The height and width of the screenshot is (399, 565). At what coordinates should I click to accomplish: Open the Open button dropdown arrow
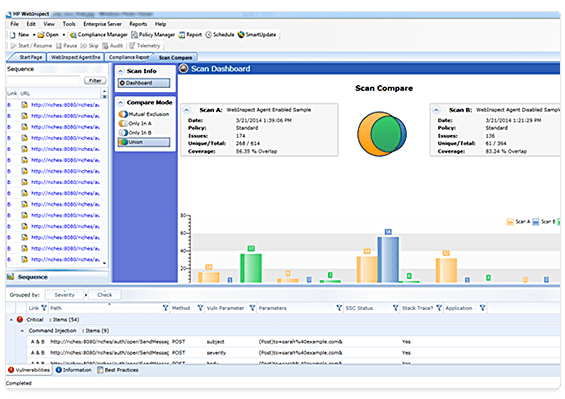point(64,35)
